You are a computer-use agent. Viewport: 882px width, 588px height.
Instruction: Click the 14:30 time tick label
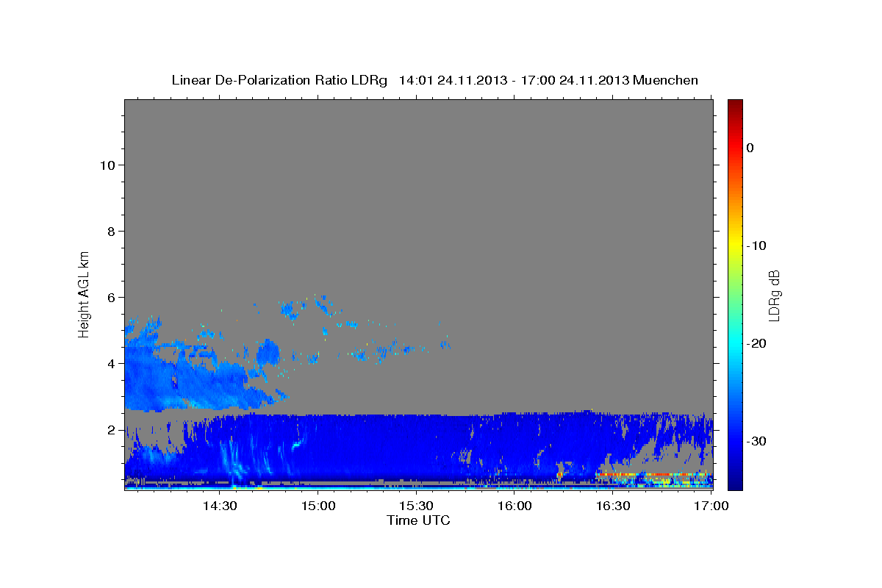click(x=220, y=506)
